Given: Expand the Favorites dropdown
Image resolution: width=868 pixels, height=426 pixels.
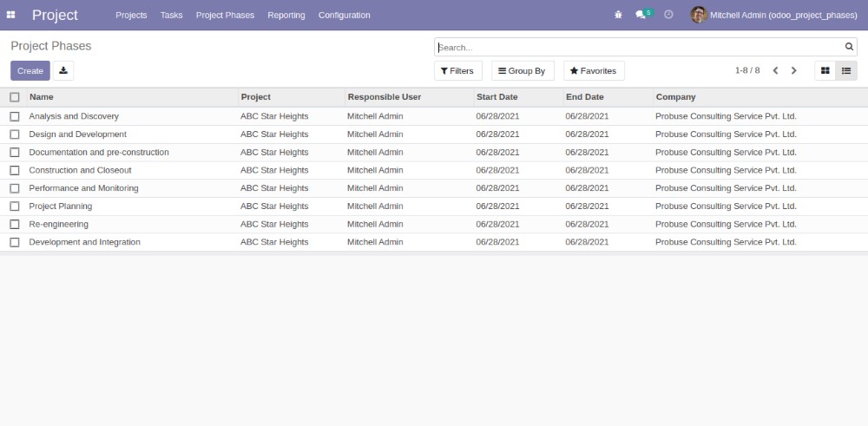Looking at the screenshot, I should pos(594,70).
